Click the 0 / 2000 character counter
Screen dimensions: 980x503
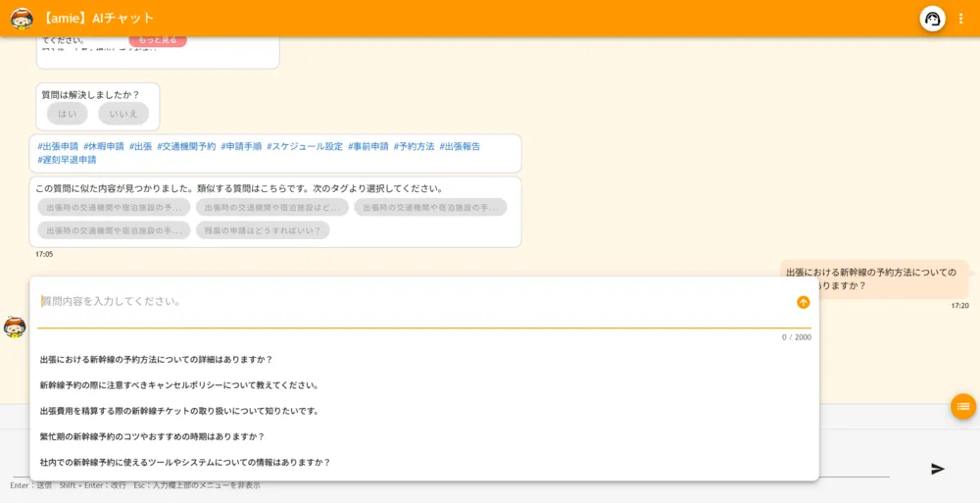(x=796, y=337)
